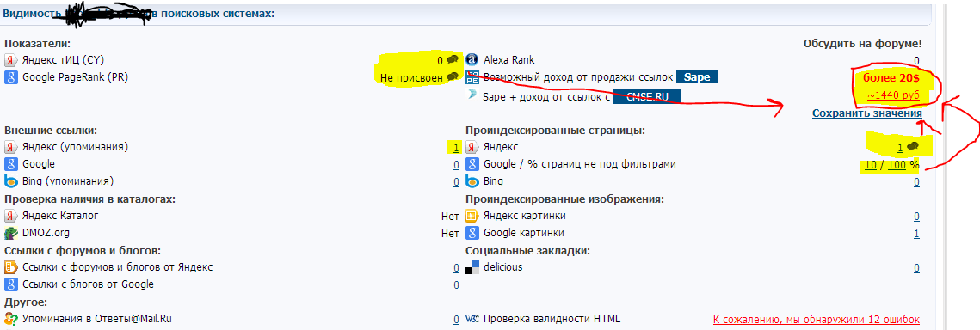This screenshot has height=330, width=980.
Task: Click the Яндекс картинки icon
Action: pyautogui.click(x=472, y=217)
